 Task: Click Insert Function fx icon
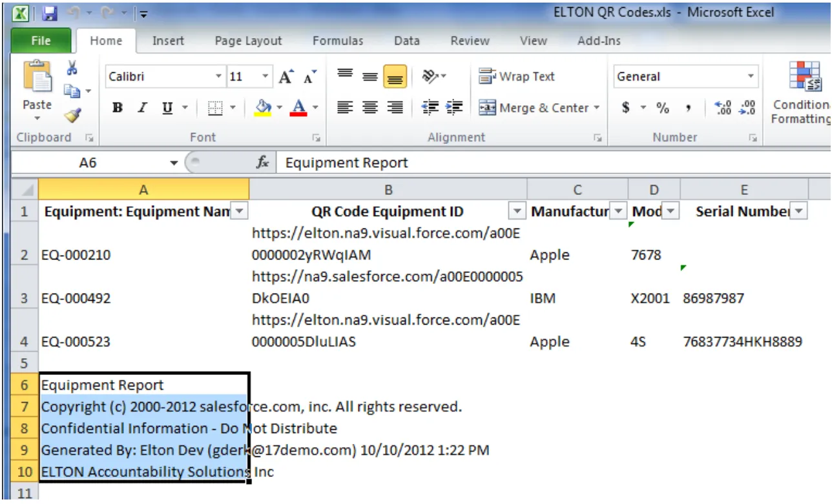[x=263, y=163]
